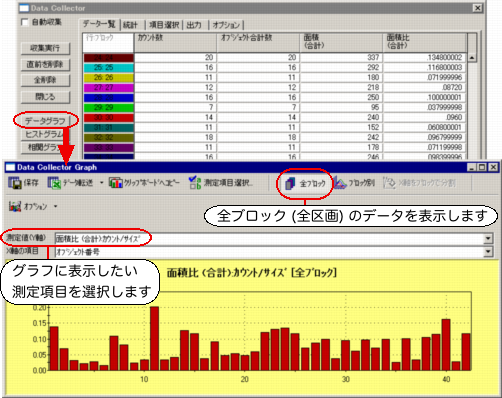Close the Data Collector Graph window

[493, 167]
